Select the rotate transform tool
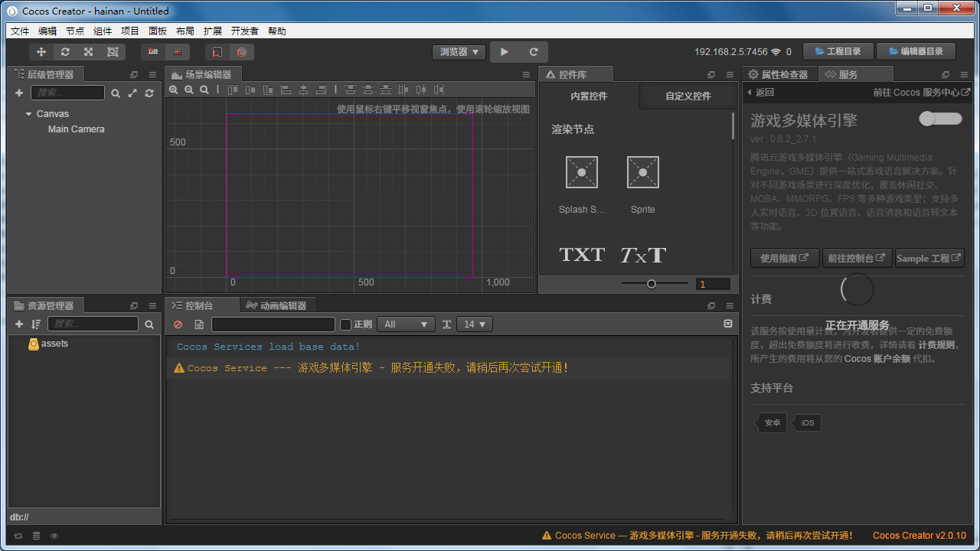 [65, 52]
